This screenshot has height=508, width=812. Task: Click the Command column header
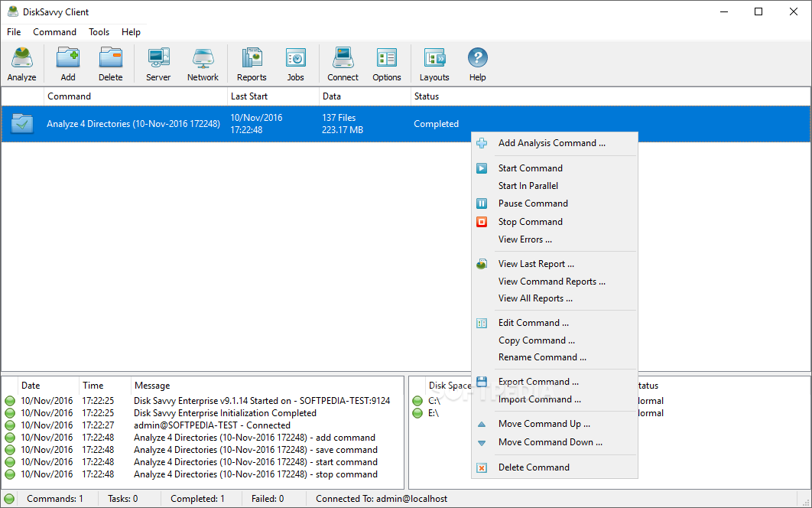pos(135,96)
